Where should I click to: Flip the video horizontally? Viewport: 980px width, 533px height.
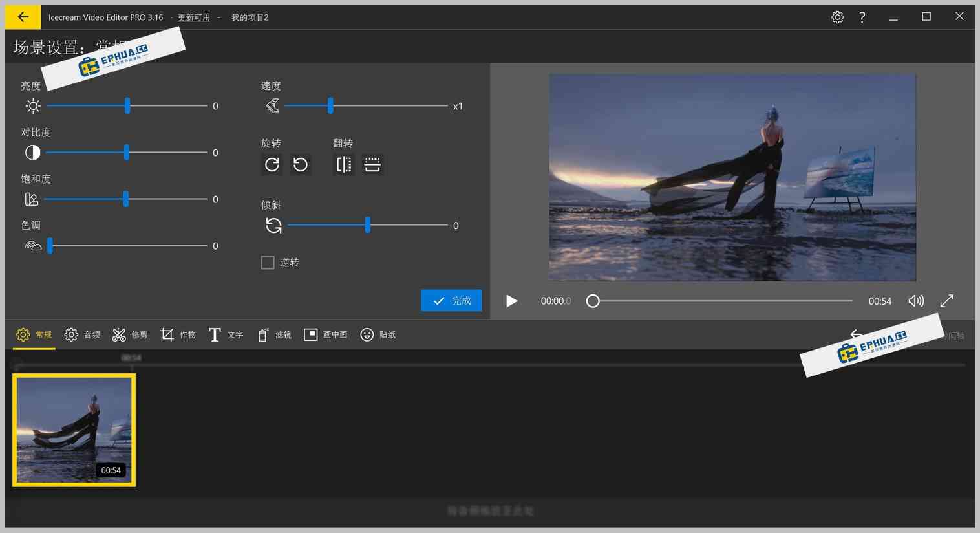[343, 164]
